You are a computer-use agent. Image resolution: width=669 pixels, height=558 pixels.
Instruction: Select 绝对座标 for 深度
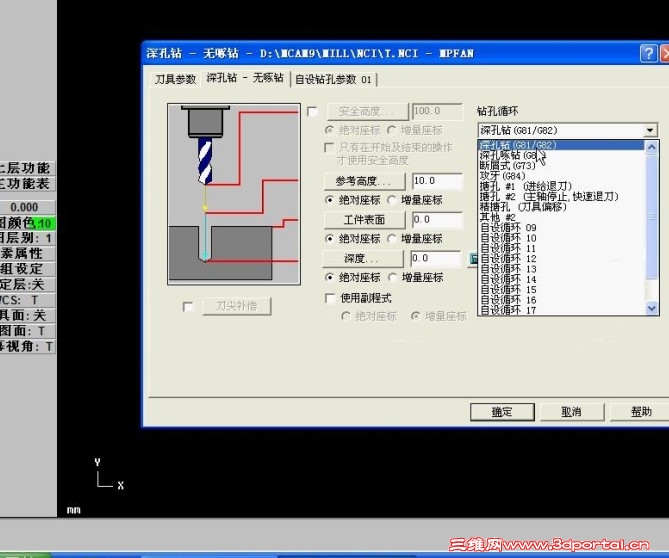[329, 277]
